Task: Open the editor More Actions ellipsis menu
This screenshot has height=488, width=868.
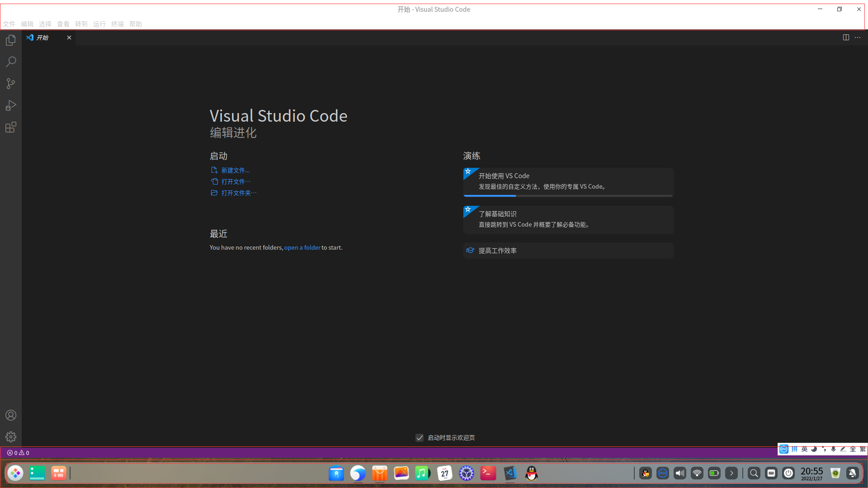Action: tap(858, 38)
